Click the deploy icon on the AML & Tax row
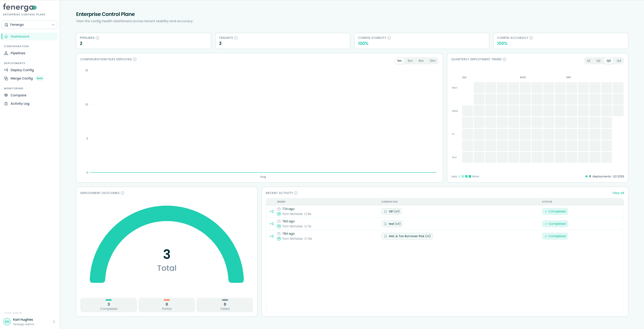 272,236
